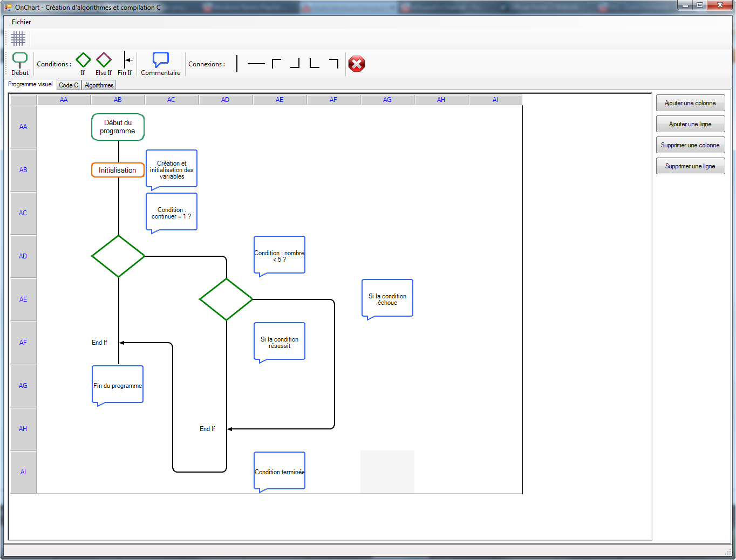Select the bottom-left corner connection tool
Screen dimensions: 736x560
click(313, 63)
